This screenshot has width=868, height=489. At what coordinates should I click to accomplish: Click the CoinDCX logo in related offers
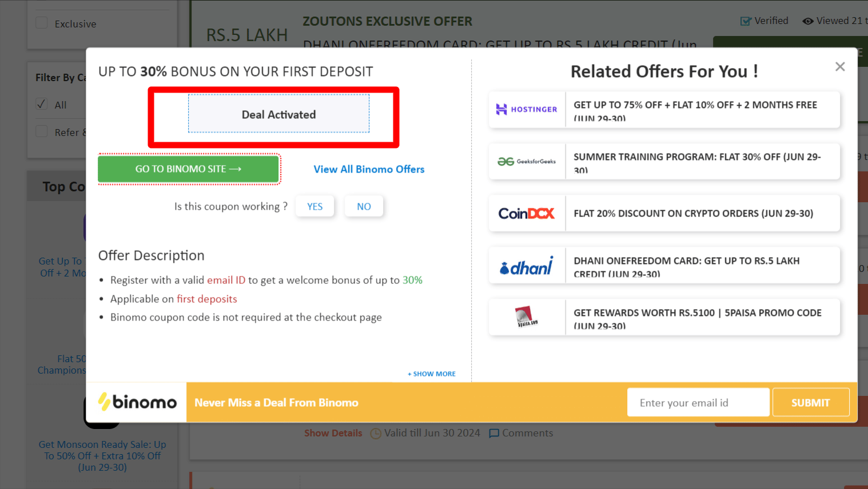point(526,214)
